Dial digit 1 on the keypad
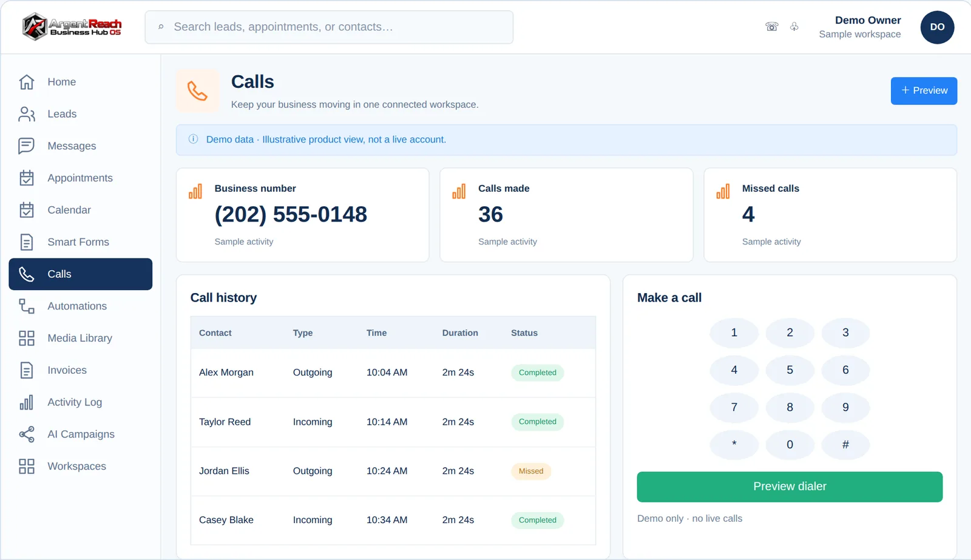This screenshot has width=971, height=560. click(734, 332)
